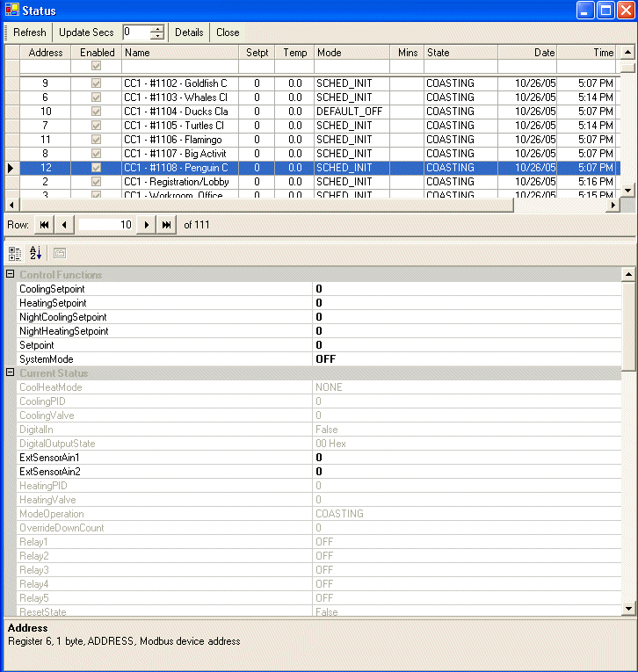Toggle Enabled checkbox for Ducks Cla row

pos(96,112)
